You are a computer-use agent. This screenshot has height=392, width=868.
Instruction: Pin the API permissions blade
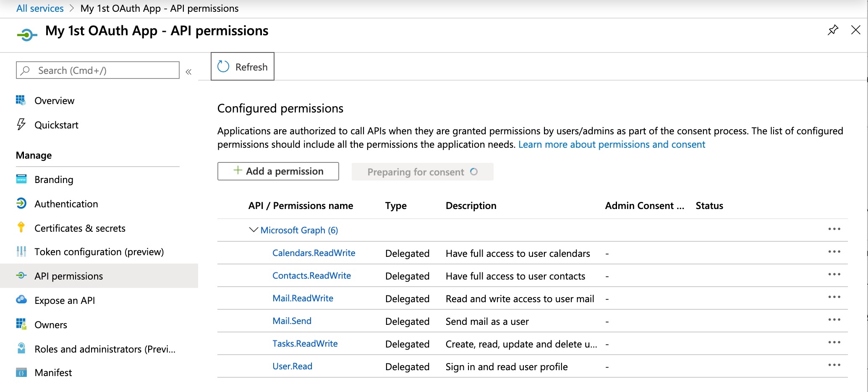[x=833, y=30]
